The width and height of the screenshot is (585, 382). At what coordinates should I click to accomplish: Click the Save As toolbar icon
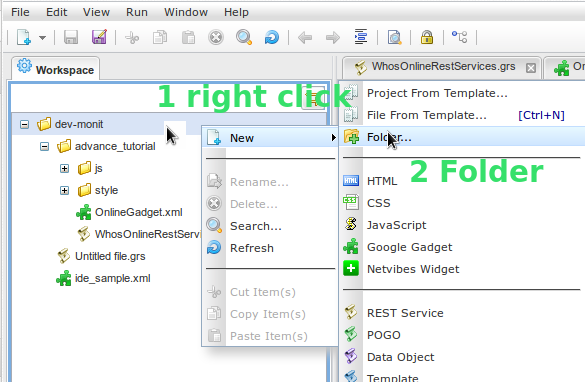[x=99, y=37]
